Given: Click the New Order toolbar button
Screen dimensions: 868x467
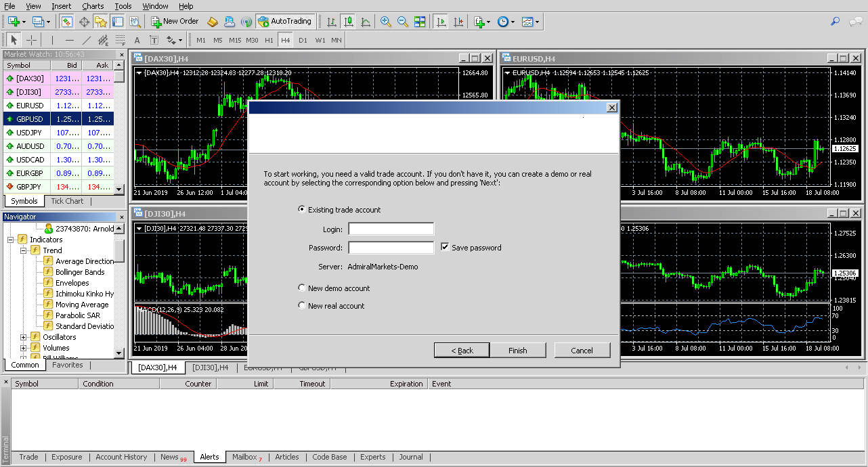Looking at the screenshot, I should tap(175, 21).
